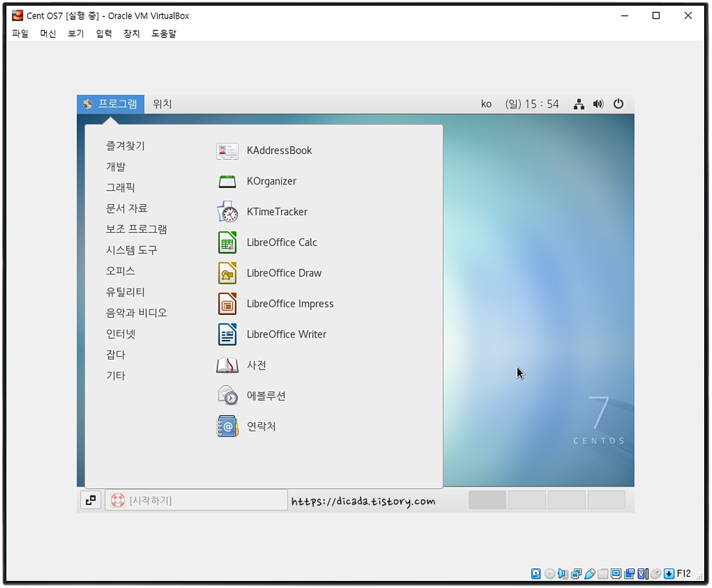Open the 프로그램 applications menu
The height and width of the screenshot is (588, 712).
111,104
